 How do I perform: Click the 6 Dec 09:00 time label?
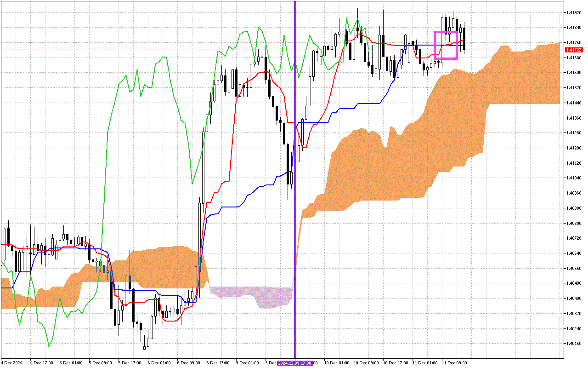[x=189, y=363]
